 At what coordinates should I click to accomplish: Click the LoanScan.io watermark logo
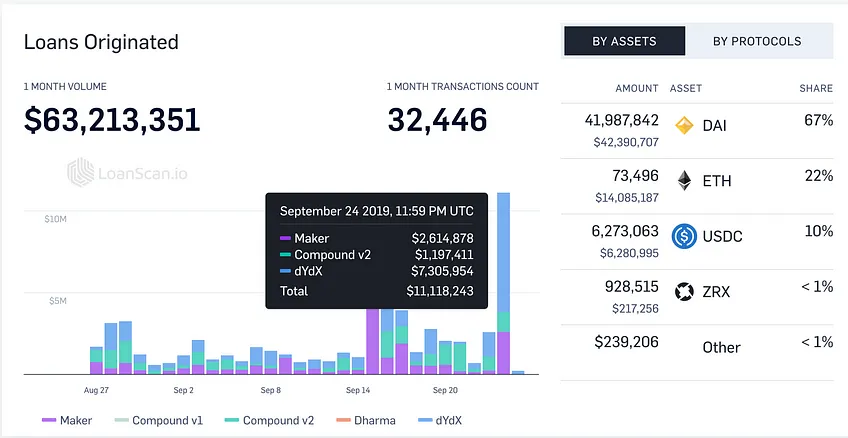(x=128, y=172)
